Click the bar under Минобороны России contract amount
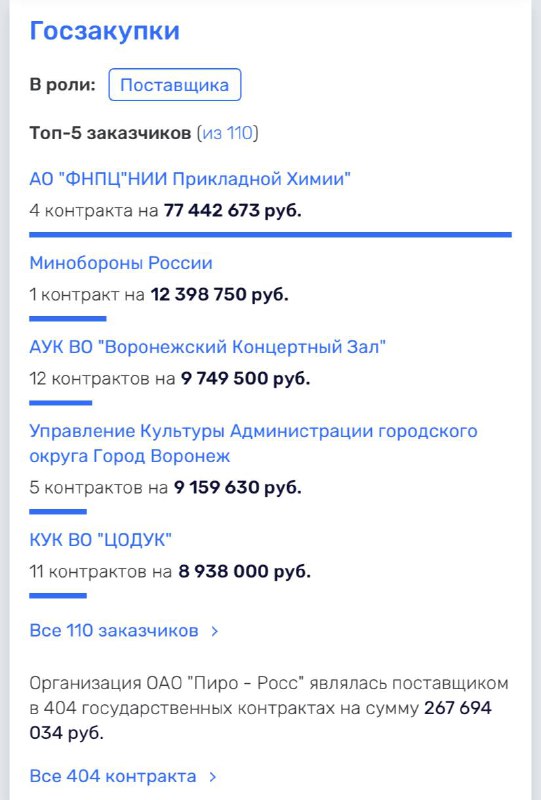Image resolution: width=541 pixels, height=800 pixels. coord(68,319)
